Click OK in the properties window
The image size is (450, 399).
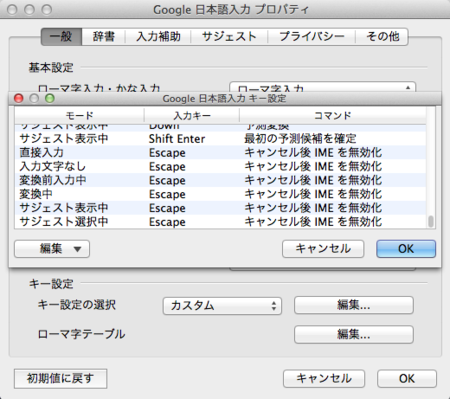[407, 379]
